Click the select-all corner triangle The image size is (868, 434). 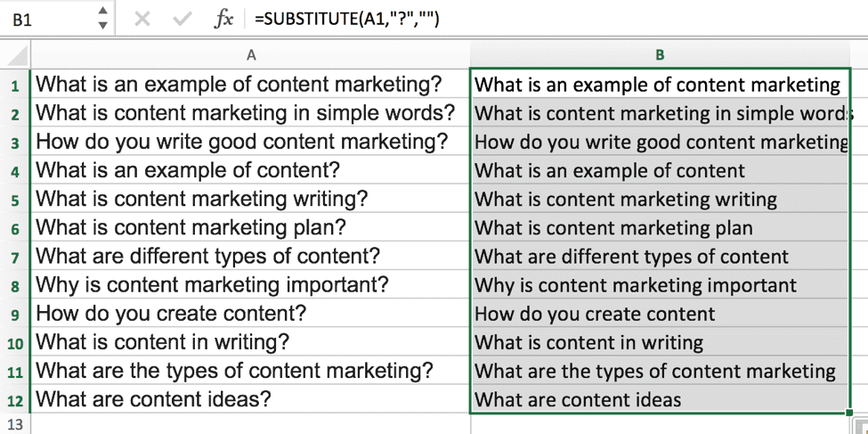(x=16, y=55)
